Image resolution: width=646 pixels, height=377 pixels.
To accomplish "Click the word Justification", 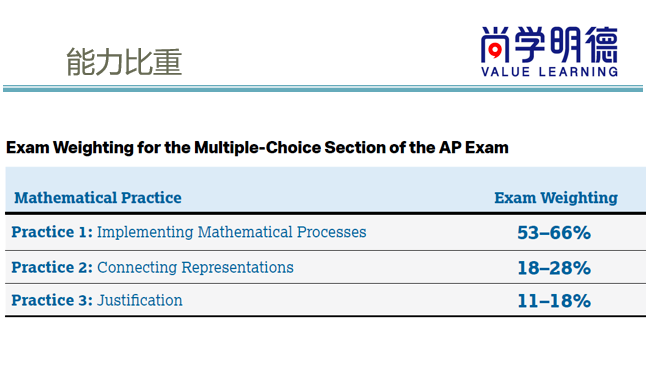I will click(x=140, y=300).
